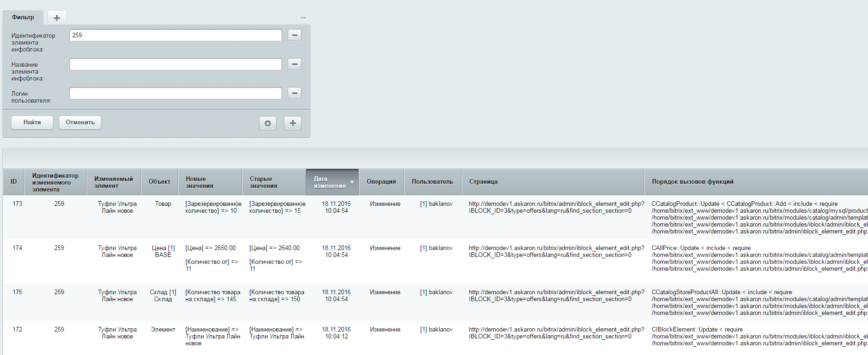Viewport: 868px width, 355px height.
Task: Click the Объект column header
Action: coord(159,182)
